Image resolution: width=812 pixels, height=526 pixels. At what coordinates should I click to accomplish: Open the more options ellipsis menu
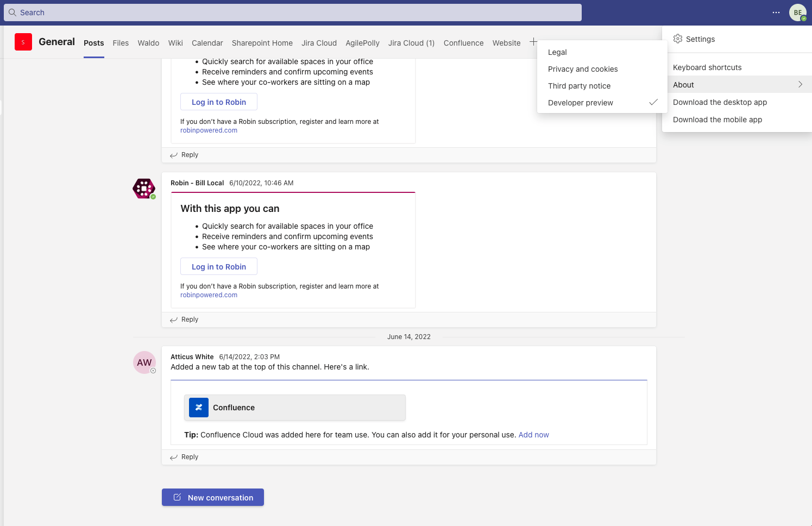pos(776,12)
